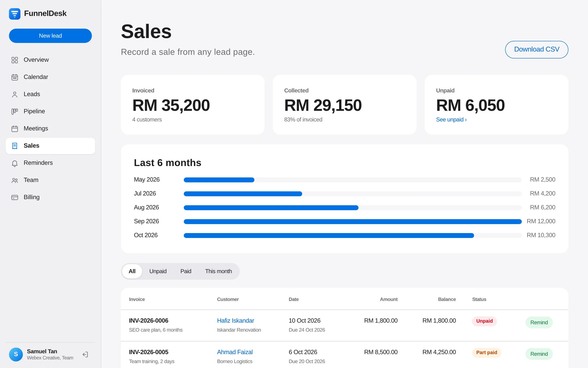Viewport: 588px width, 368px height.
Task: Open customer Ahmad Faizal
Action: (x=235, y=352)
